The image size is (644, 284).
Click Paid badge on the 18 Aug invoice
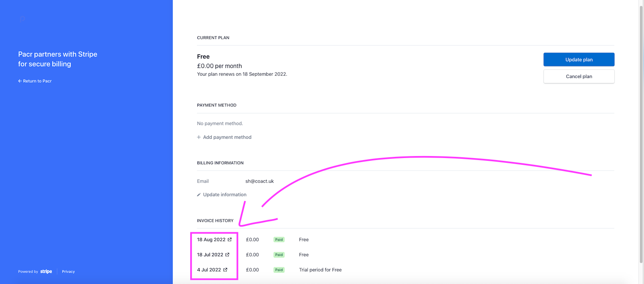279,239
